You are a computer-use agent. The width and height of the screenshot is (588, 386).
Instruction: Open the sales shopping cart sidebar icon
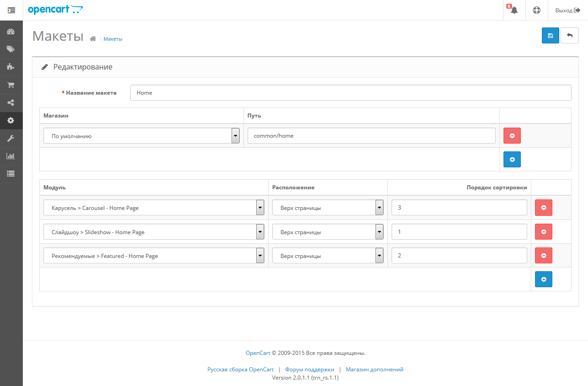point(11,85)
